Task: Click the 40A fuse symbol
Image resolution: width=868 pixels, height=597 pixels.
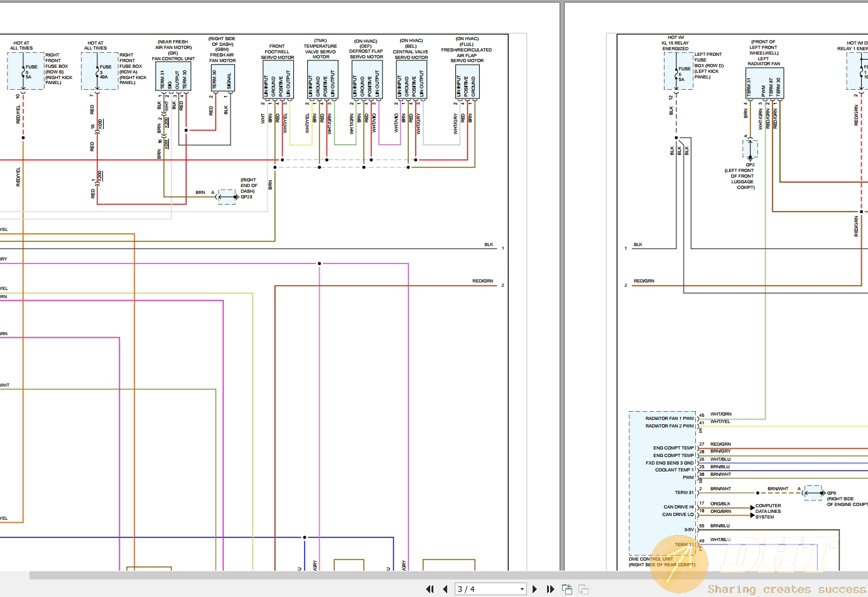Action: [99, 71]
